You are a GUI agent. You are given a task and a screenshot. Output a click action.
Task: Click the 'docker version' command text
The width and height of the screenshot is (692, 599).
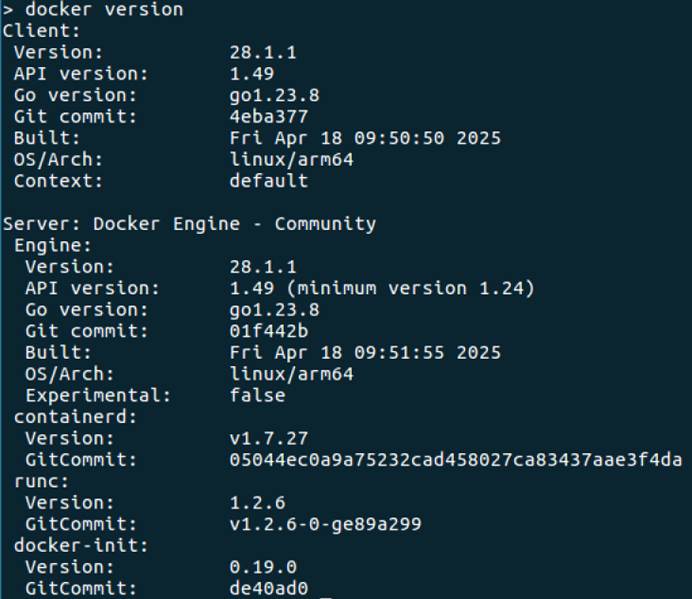104,9
